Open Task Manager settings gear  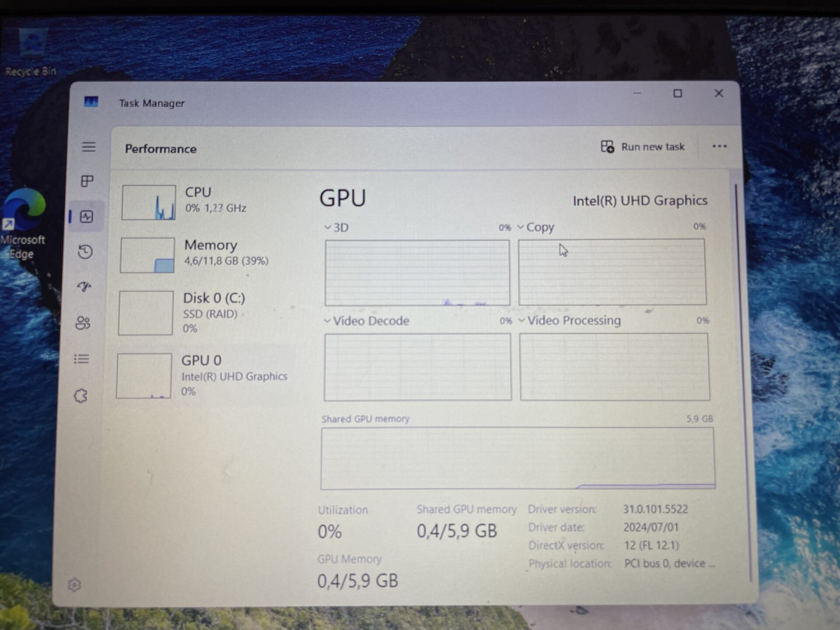click(74, 584)
